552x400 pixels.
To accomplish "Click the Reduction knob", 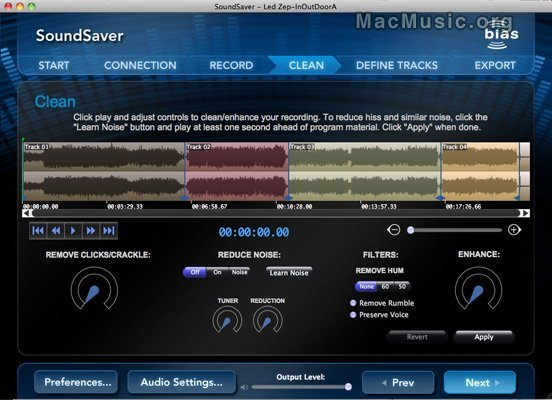I will [x=268, y=320].
